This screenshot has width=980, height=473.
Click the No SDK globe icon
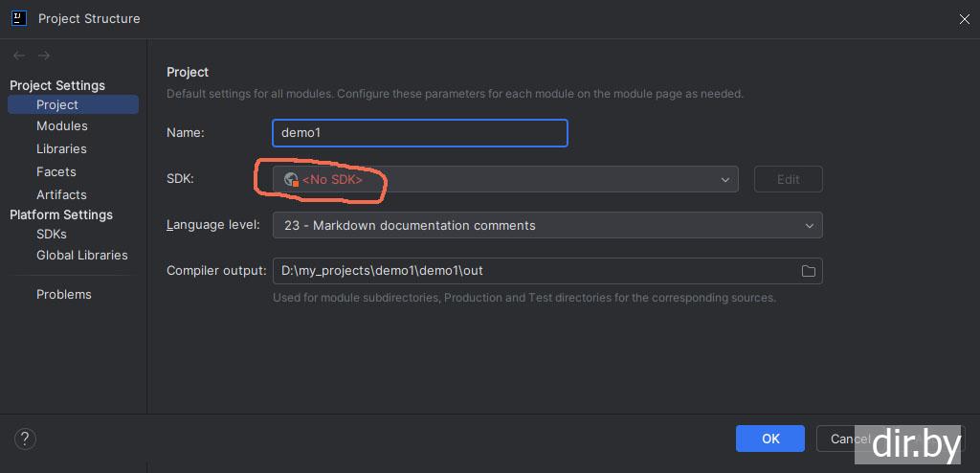click(x=291, y=179)
